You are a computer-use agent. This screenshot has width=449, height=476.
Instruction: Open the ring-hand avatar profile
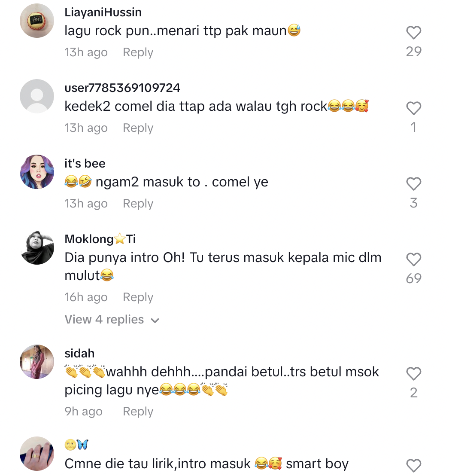point(37,454)
